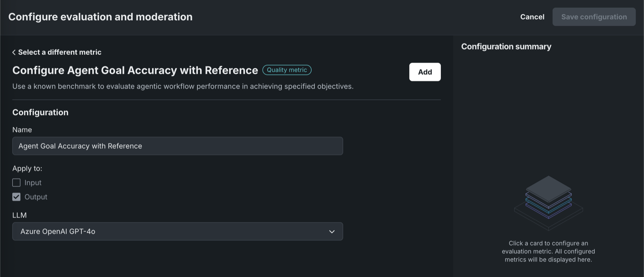Click the Input checkbox label text
The width and height of the screenshot is (644, 277).
click(33, 182)
